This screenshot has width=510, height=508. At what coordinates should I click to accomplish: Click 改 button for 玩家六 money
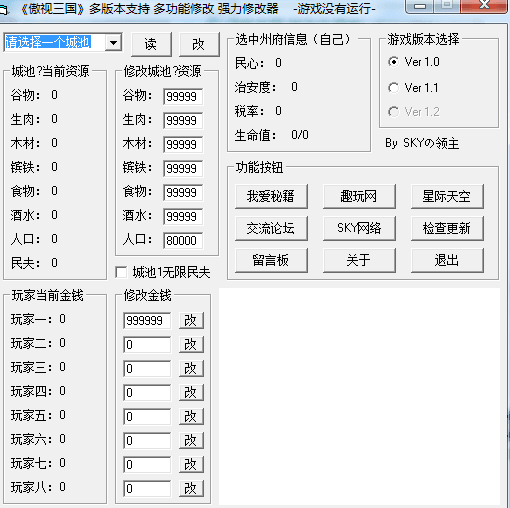coord(191,441)
